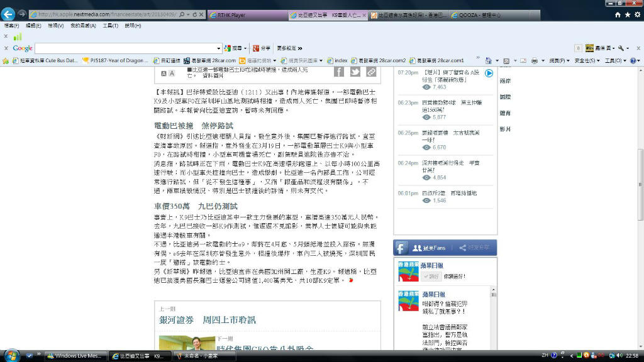Click the green signal bars toolbar icon
The width and height of the screenshot is (644, 362).
pos(18,37)
